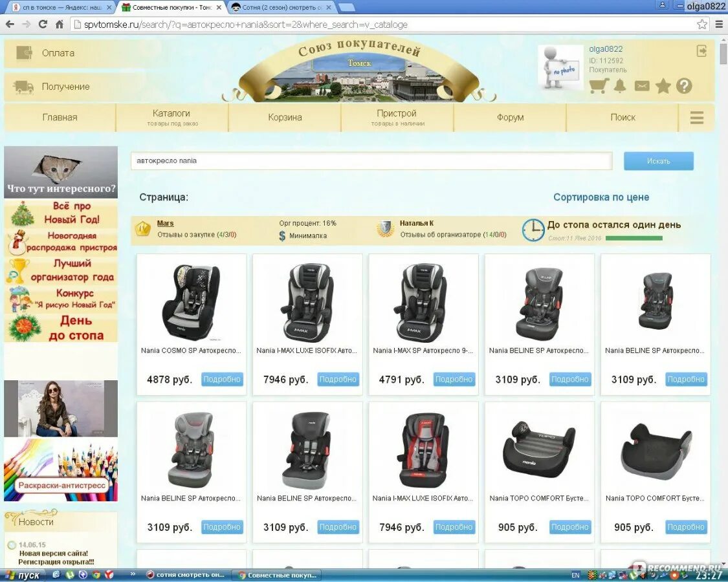Viewport: 728px width, 582px height.
Task: Click Подробно for Nania COSMO SP 4878 руб.
Action: point(222,379)
